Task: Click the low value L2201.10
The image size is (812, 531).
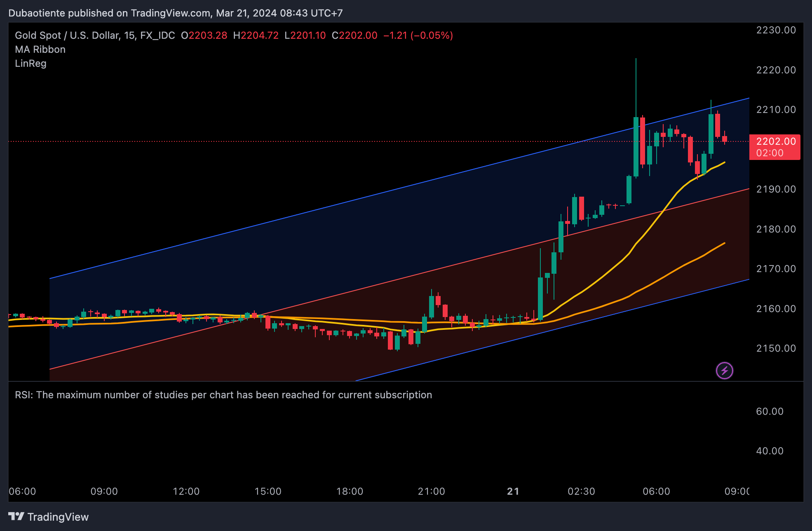Action: tap(305, 35)
